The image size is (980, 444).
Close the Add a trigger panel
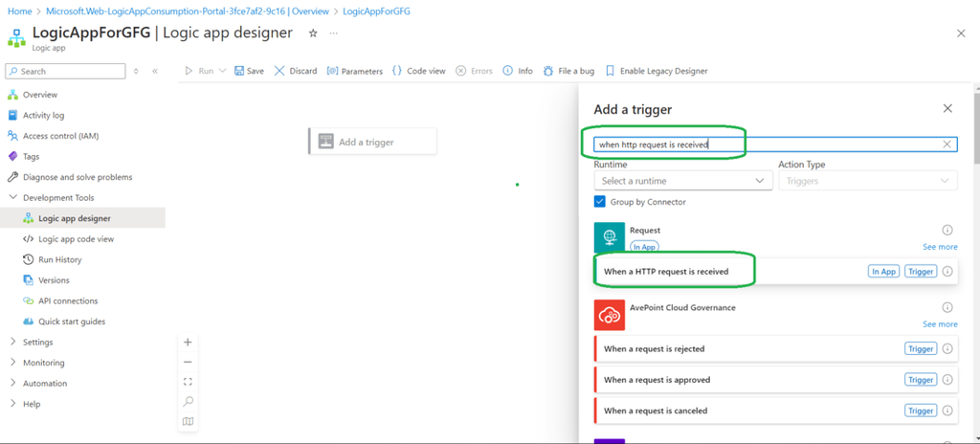947,109
